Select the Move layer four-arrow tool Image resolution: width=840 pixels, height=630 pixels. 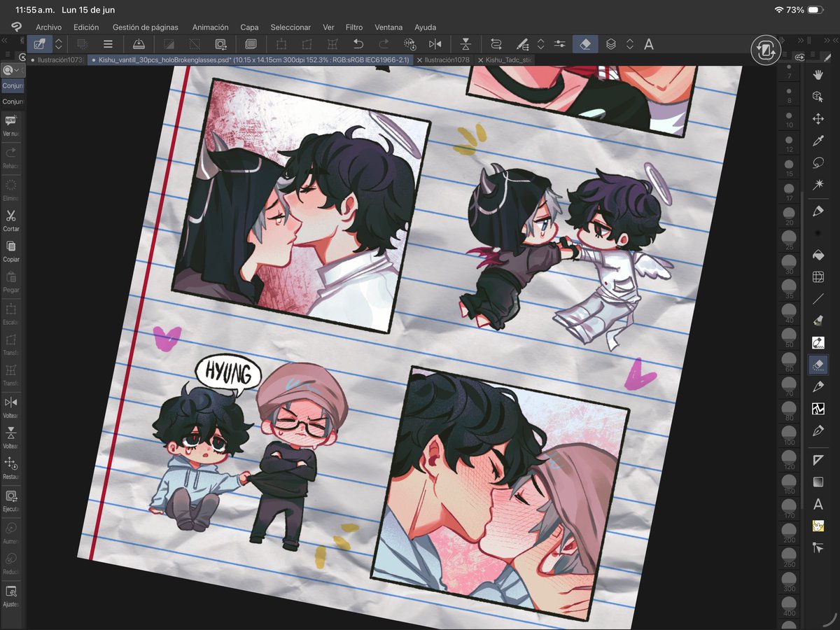[818, 119]
